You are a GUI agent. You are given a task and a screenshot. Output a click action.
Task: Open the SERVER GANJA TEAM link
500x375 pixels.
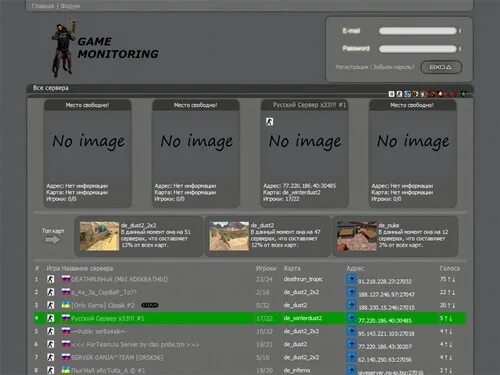117,357
